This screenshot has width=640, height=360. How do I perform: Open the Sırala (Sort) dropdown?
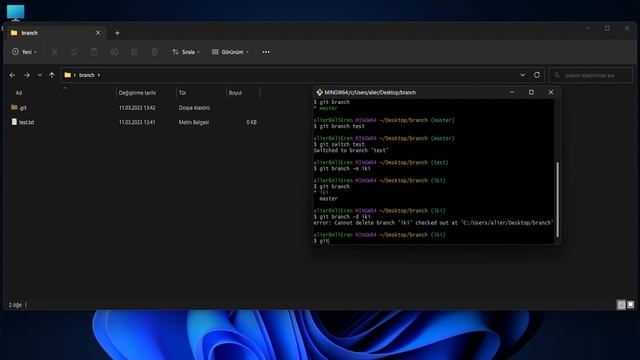186,52
